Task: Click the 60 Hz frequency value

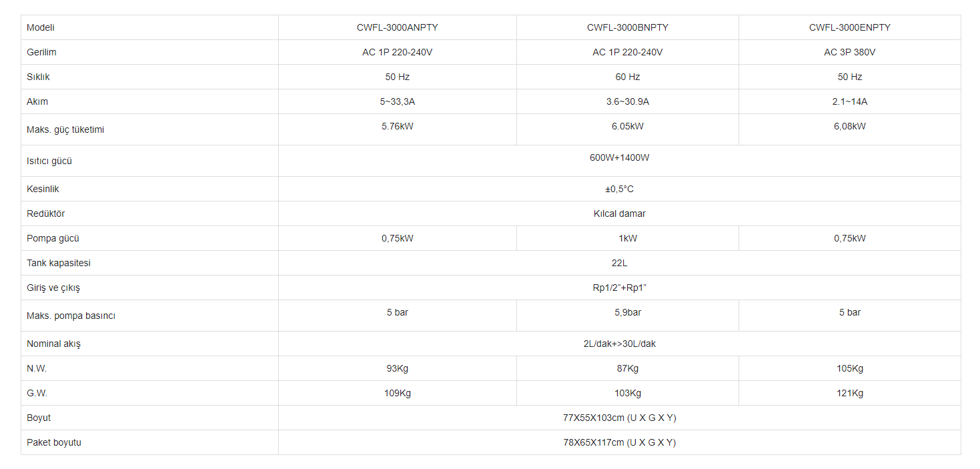Action: [627, 77]
